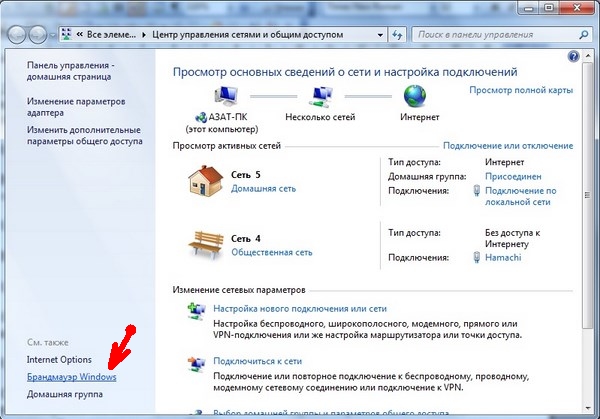Go back with the Back arrow button
Image resolution: width=600 pixels, height=419 pixels.
(19, 34)
